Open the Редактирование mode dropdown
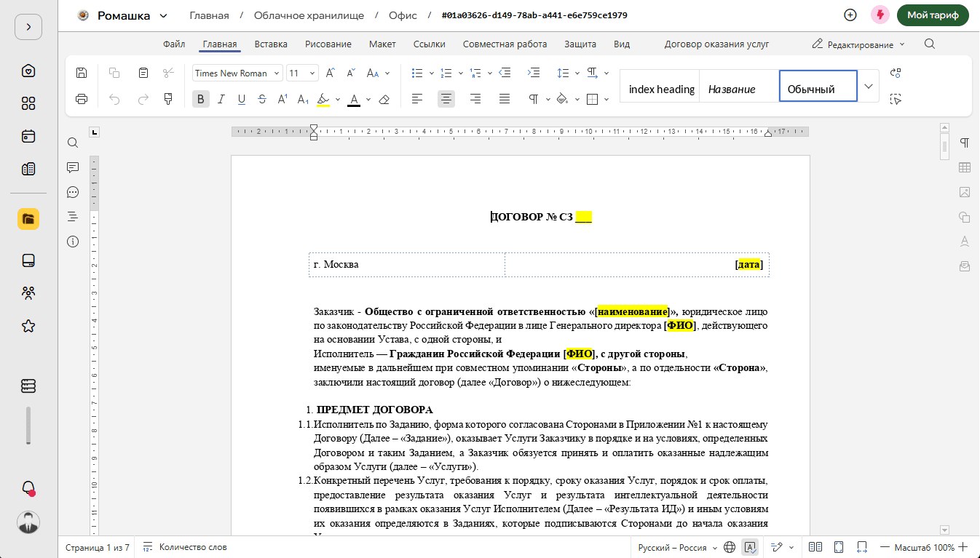The height and width of the screenshot is (558, 980). point(858,44)
